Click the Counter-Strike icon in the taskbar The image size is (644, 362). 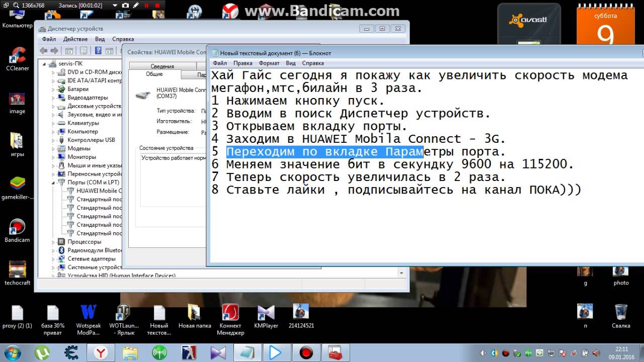click(x=189, y=352)
